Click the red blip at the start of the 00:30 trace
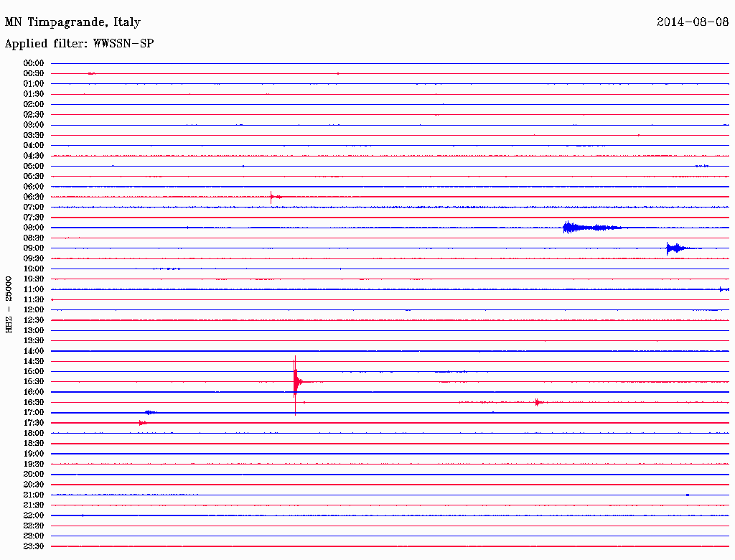 [92, 74]
